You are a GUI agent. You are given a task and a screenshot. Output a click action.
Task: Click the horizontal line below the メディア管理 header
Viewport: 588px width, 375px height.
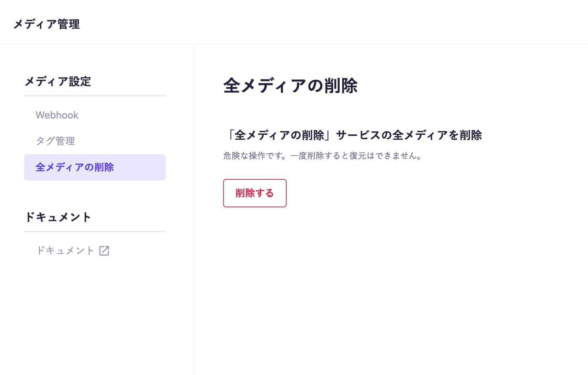coord(294,44)
